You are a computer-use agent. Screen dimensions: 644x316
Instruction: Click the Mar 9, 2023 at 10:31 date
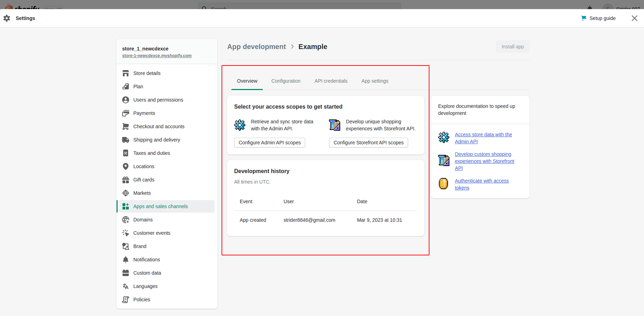(379, 220)
